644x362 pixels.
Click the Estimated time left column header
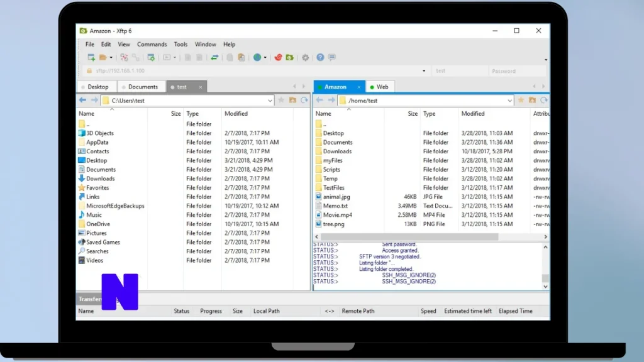click(x=468, y=311)
